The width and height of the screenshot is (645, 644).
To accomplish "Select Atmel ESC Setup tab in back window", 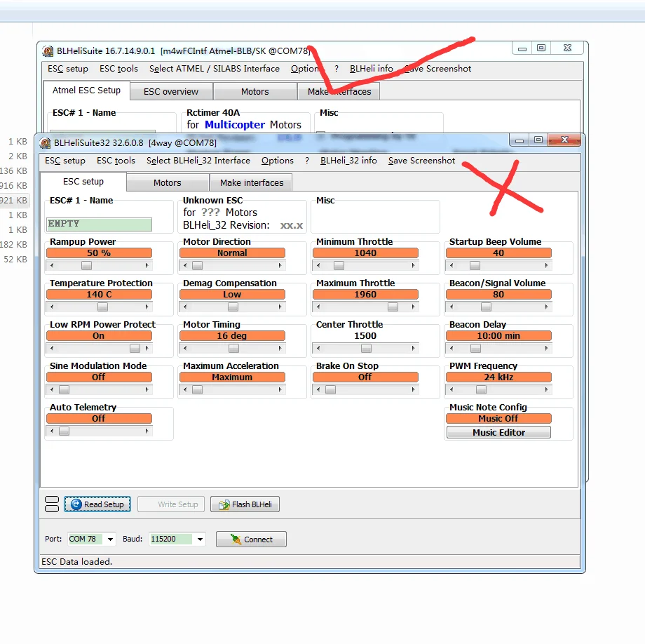I will tap(86, 90).
